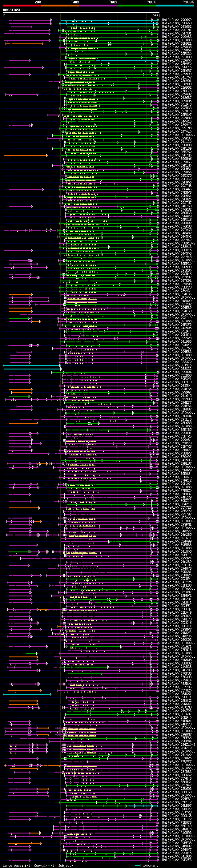This screenshot has width=197, height=868.
Task: Click the UniRef100_Q41986 label
Action: point(176,856)
